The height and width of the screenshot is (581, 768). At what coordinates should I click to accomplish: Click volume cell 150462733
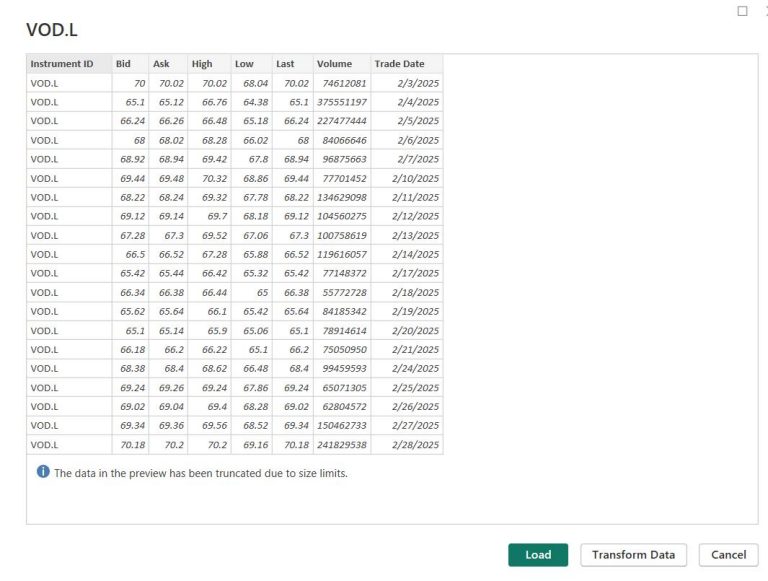pos(342,426)
